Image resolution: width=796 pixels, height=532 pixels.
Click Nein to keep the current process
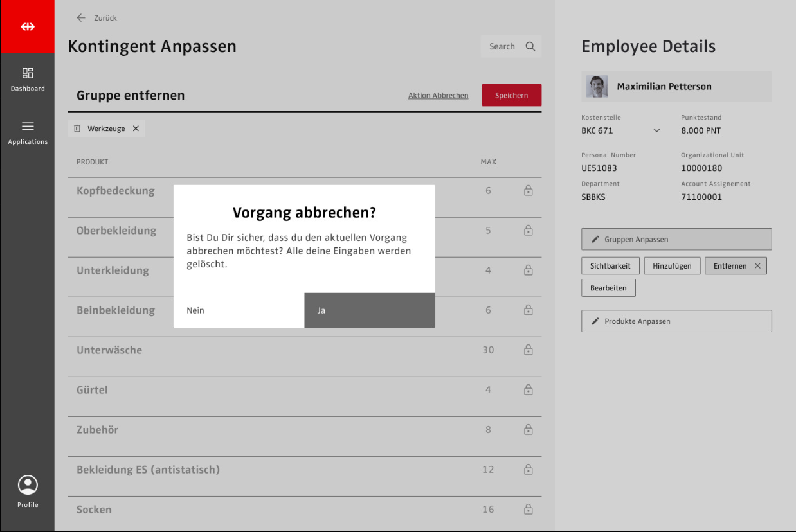click(239, 310)
